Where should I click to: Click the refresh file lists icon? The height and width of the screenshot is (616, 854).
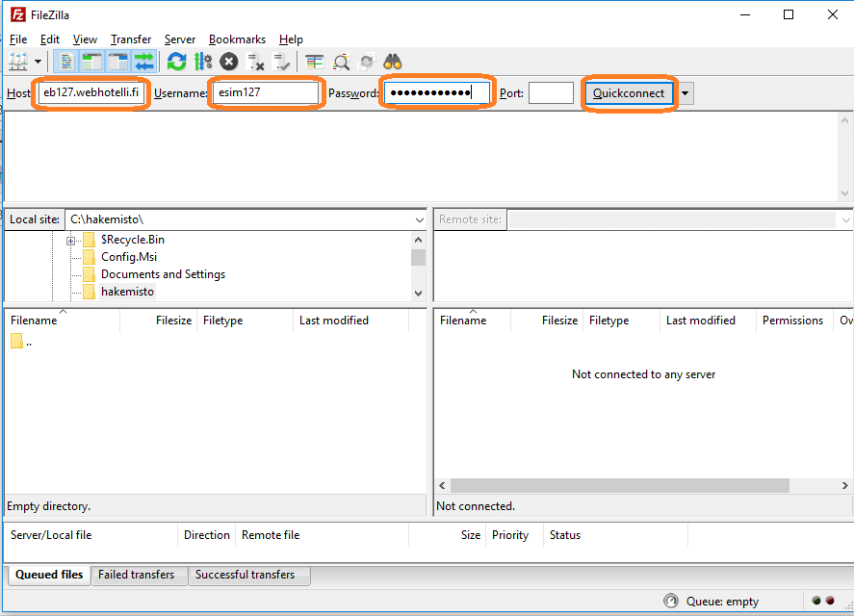click(x=176, y=62)
